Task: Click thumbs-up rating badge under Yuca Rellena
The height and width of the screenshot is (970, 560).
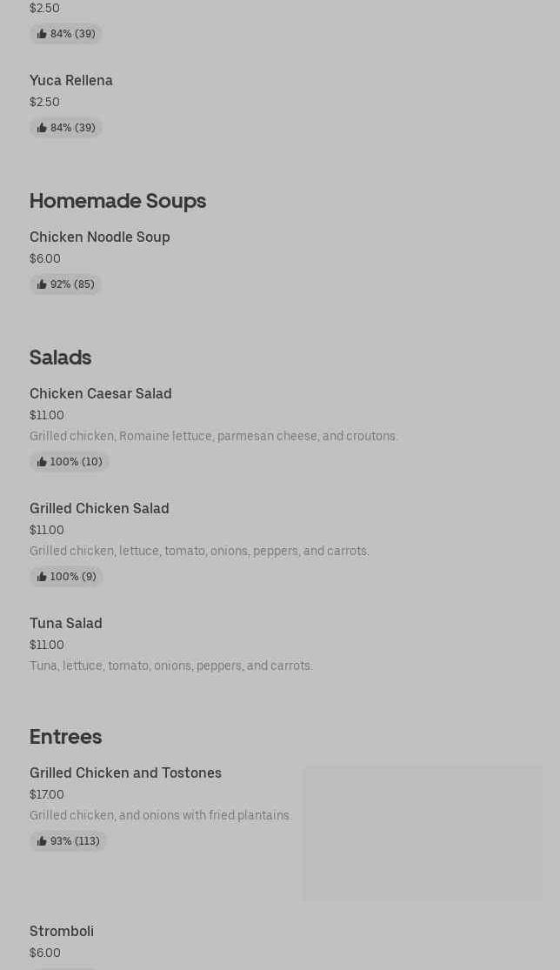Action: tap(66, 128)
